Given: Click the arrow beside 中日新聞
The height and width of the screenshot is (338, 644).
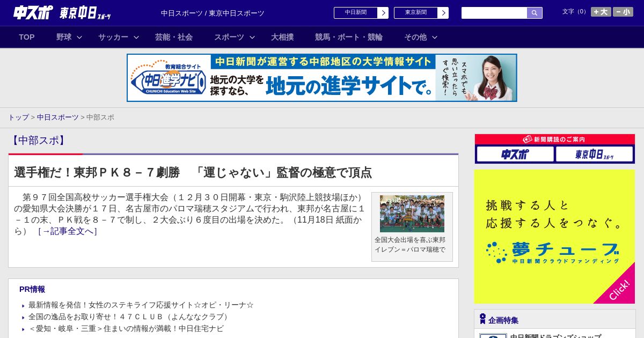Looking at the screenshot, I should tap(383, 13).
